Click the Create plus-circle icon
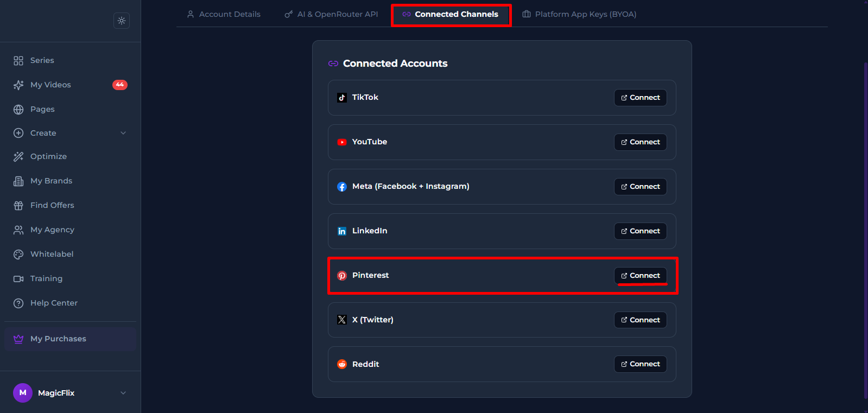This screenshot has height=413, width=868. coord(18,133)
